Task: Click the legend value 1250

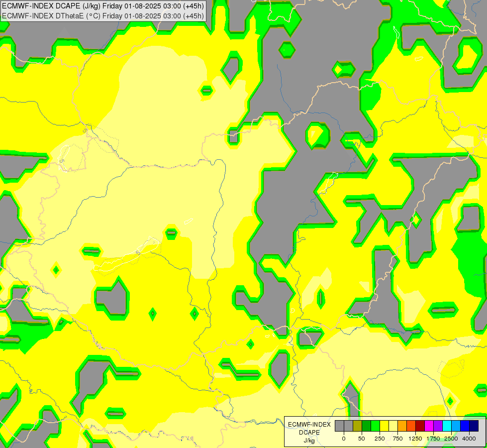Action: [x=415, y=439]
